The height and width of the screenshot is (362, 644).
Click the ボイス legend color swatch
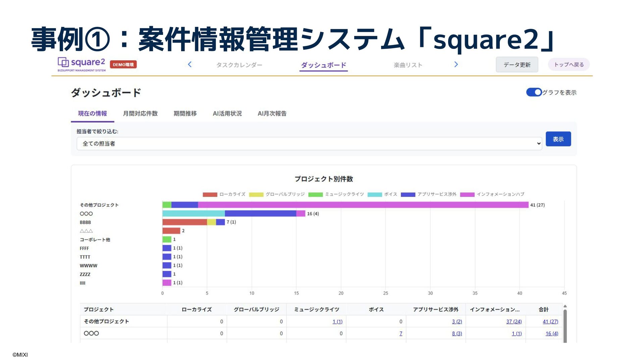tap(375, 194)
